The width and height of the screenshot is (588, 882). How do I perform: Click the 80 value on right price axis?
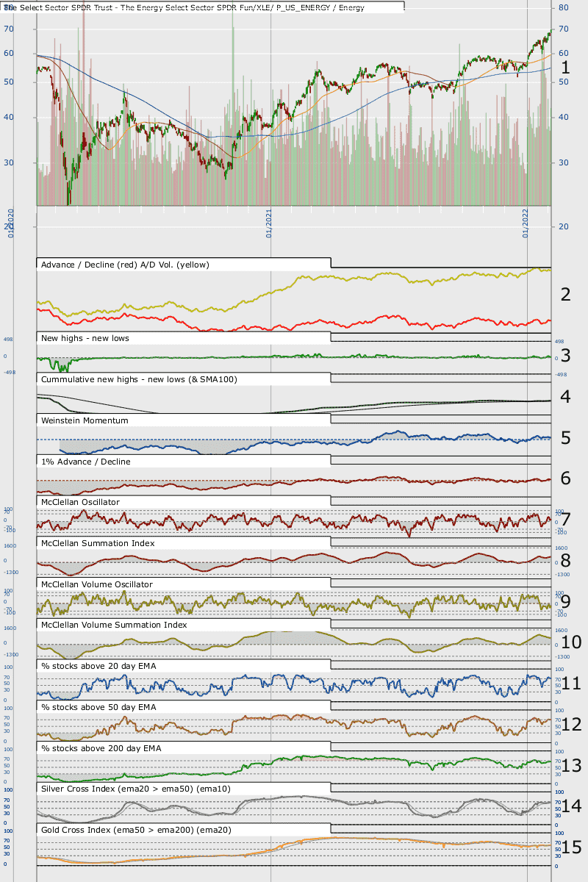pyautogui.click(x=563, y=7)
